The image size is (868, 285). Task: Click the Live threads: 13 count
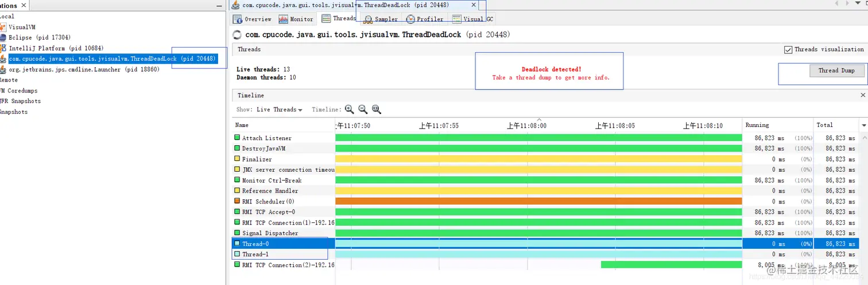[263, 69]
